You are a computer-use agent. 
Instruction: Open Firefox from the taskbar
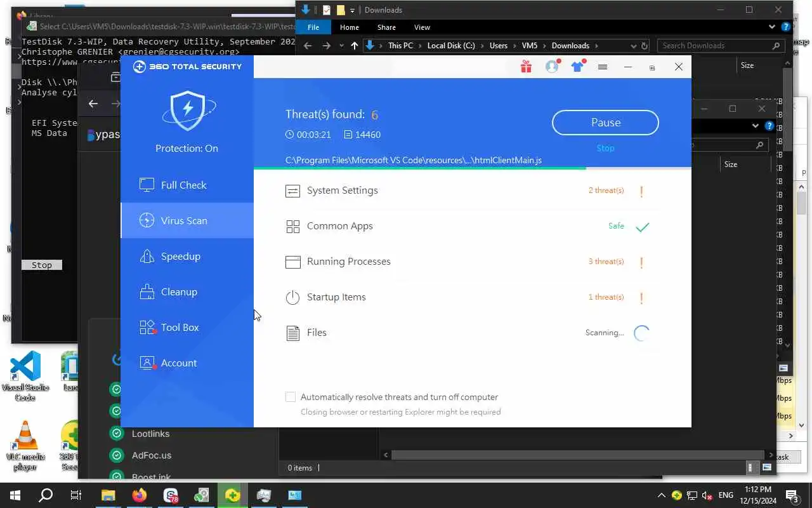(x=140, y=495)
